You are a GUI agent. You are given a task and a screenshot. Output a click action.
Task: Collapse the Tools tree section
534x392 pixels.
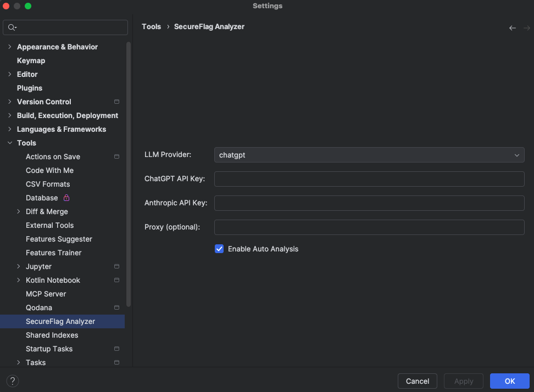point(9,143)
